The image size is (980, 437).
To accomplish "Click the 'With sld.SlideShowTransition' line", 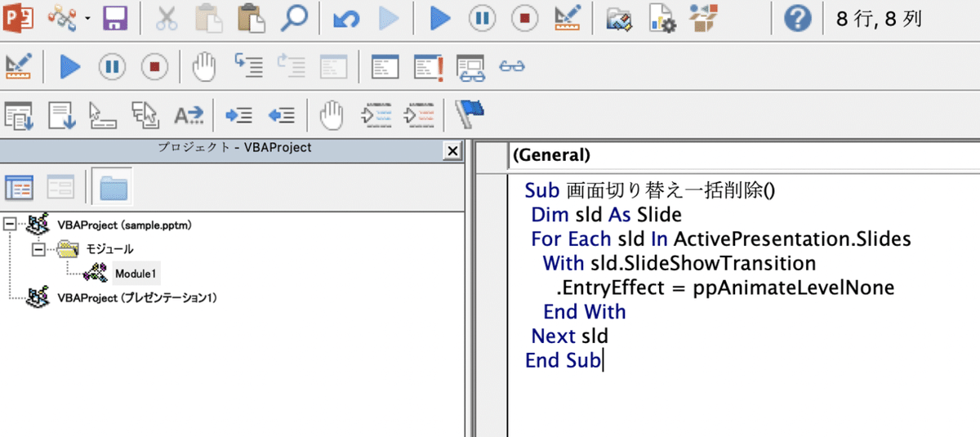I will (679, 263).
